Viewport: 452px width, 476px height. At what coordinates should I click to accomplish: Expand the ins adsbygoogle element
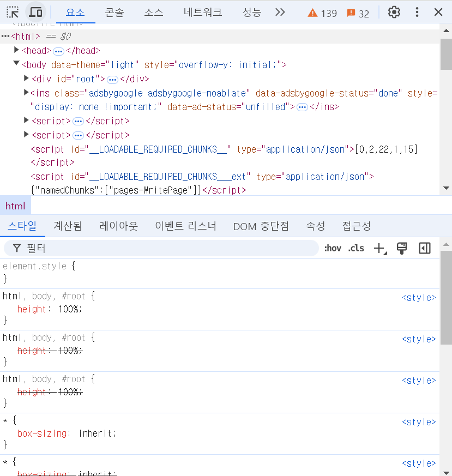point(26,92)
